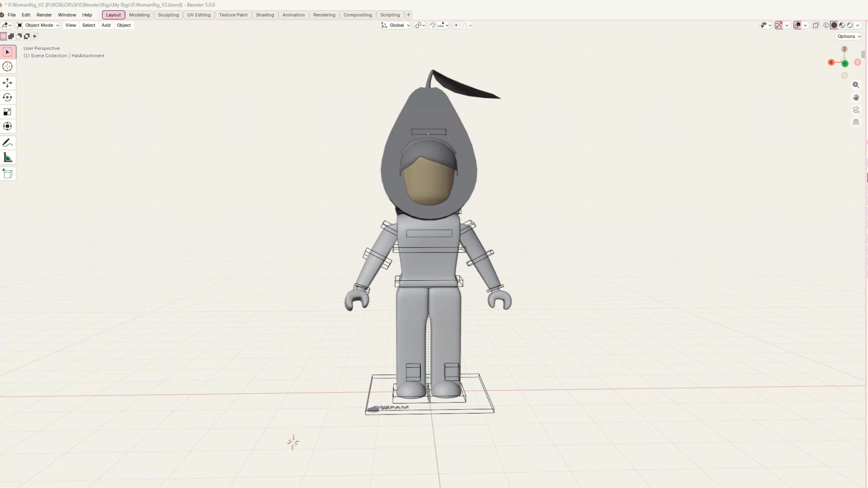Choose the Move tool

point(8,83)
